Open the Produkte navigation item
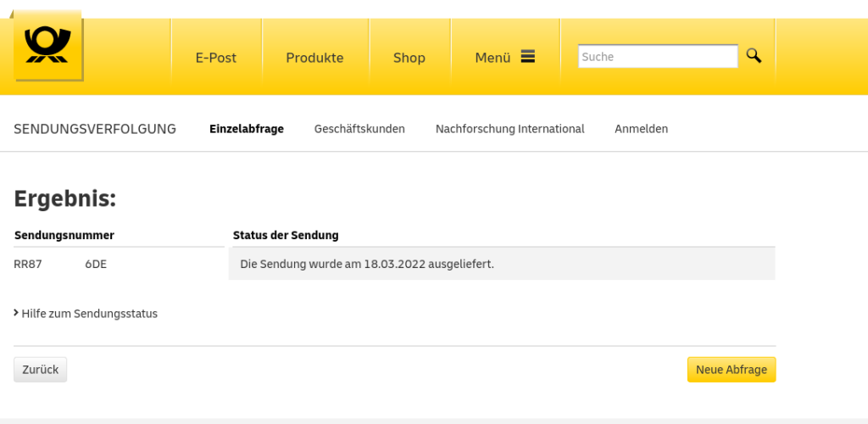868x424 pixels. tap(314, 58)
